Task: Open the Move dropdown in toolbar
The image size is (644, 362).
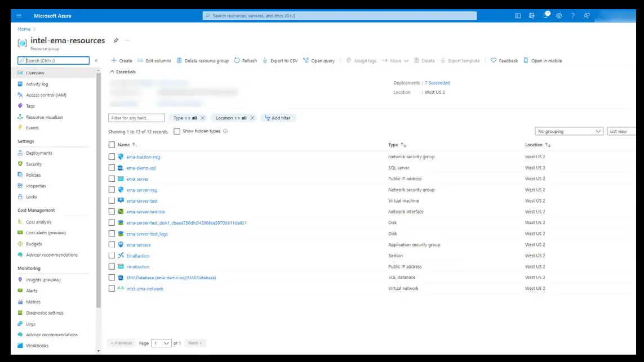Action: pos(395,61)
